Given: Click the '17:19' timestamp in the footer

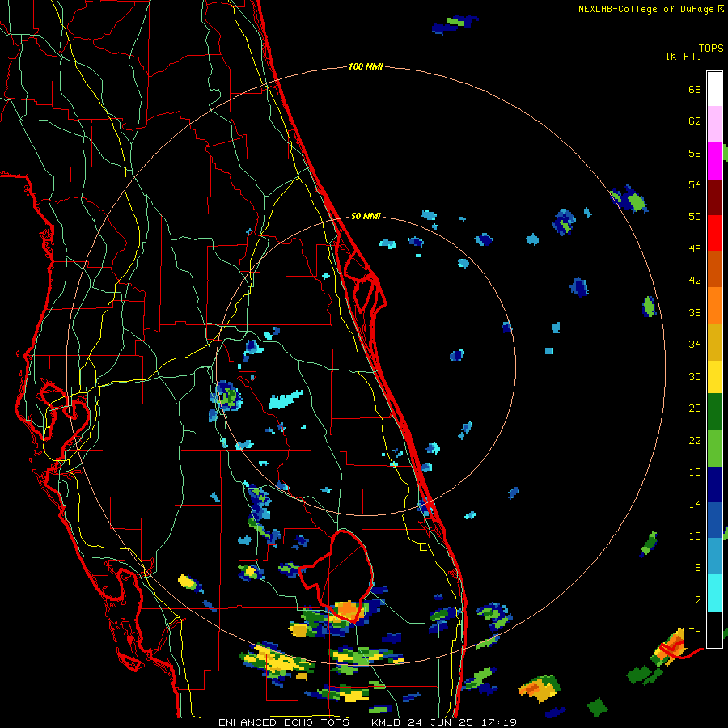Looking at the screenshot, I should point(497,722).
